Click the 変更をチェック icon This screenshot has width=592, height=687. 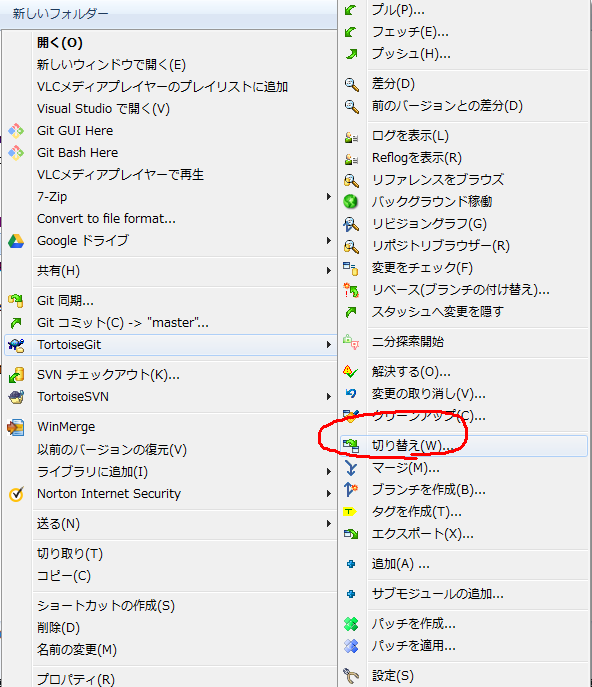click(x=351, y=268)
